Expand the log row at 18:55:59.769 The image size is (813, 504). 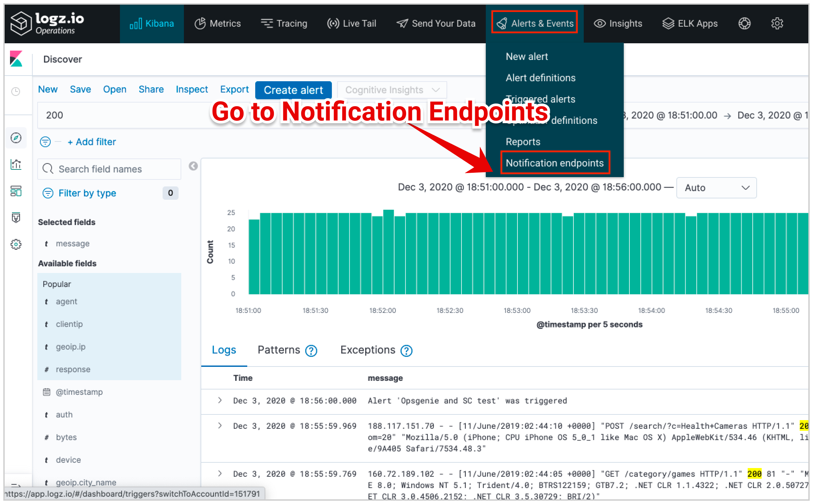coord(220,474)
